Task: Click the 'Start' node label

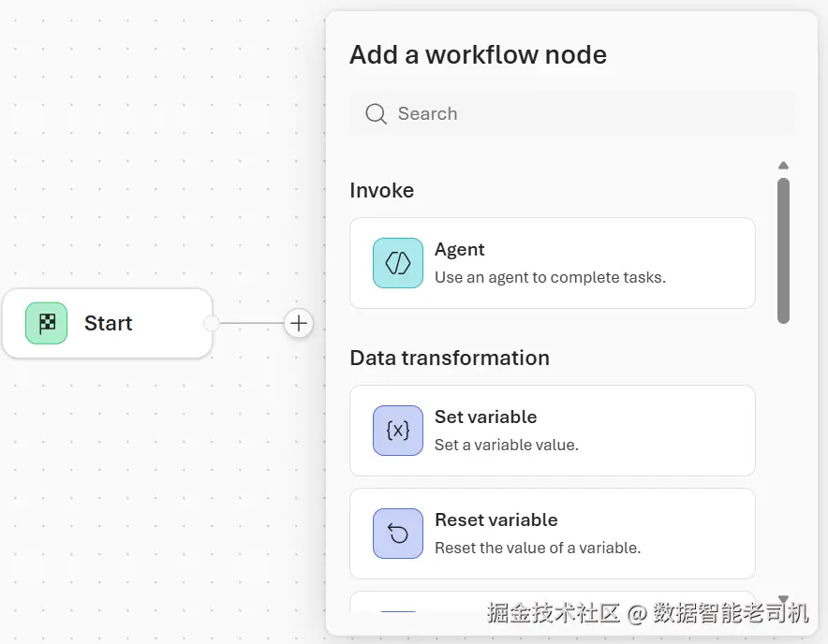Action: click(109, 323)
